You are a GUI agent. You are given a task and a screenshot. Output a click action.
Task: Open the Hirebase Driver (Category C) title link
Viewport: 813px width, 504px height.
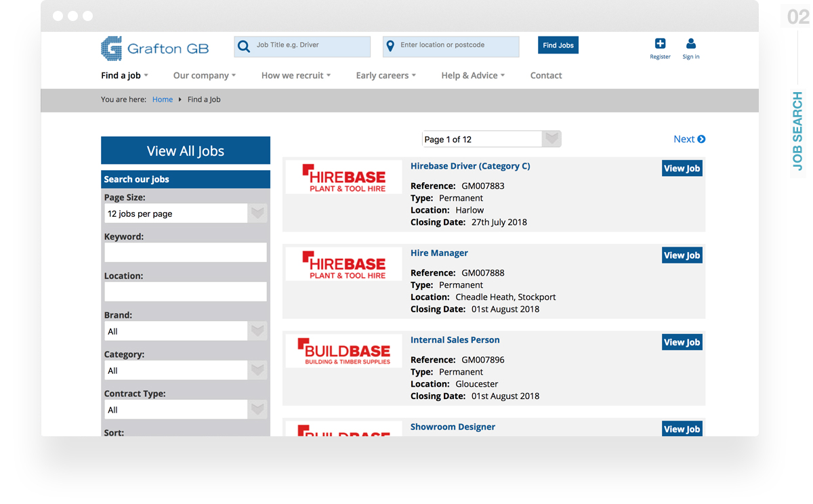(x=470, y=166)
